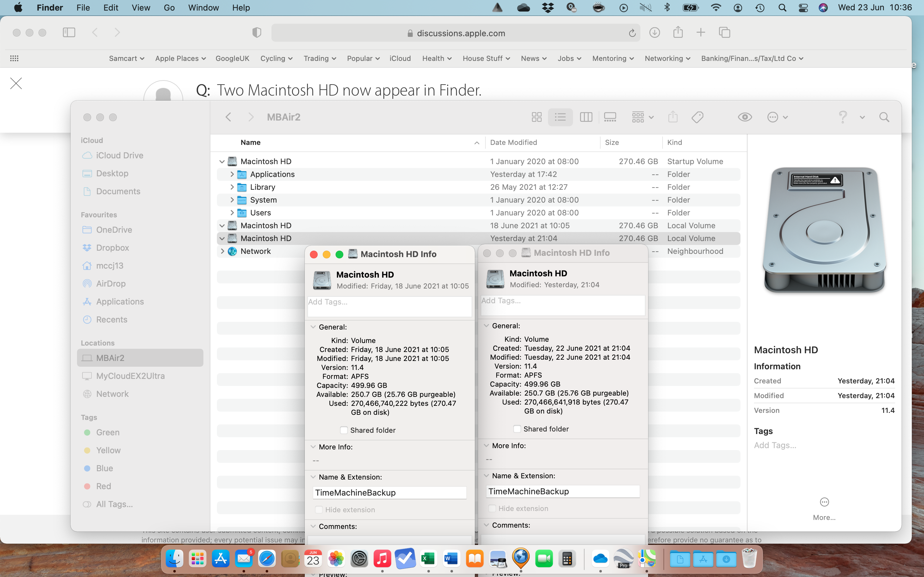Screen dimensions: 924x577
Task: Click the Tags icon in Finder toolbar
Action: click(x=697, y=117)
